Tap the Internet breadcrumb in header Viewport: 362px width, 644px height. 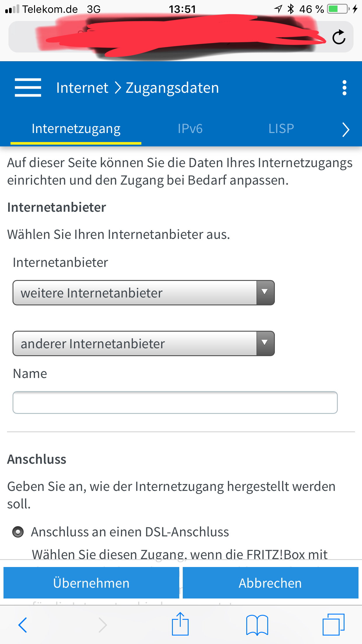82,88
